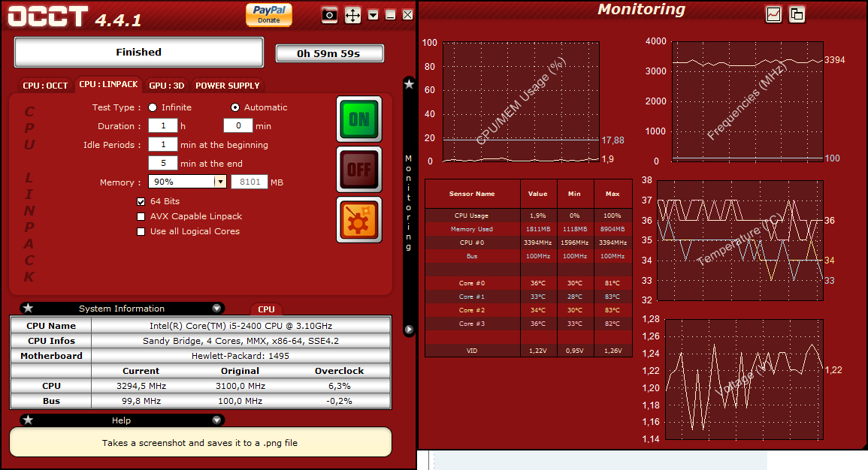This screenshot has height=470, width=868.
Task: Select the Core #3 sensor row
Action: [528, 324]
